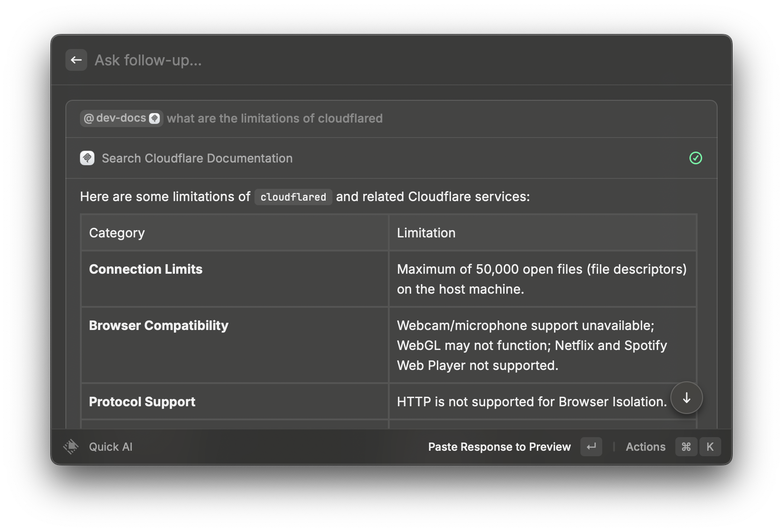Screen dimensions: 783x532
Task: Click the green completed checkmark icon
Action: 695,158
